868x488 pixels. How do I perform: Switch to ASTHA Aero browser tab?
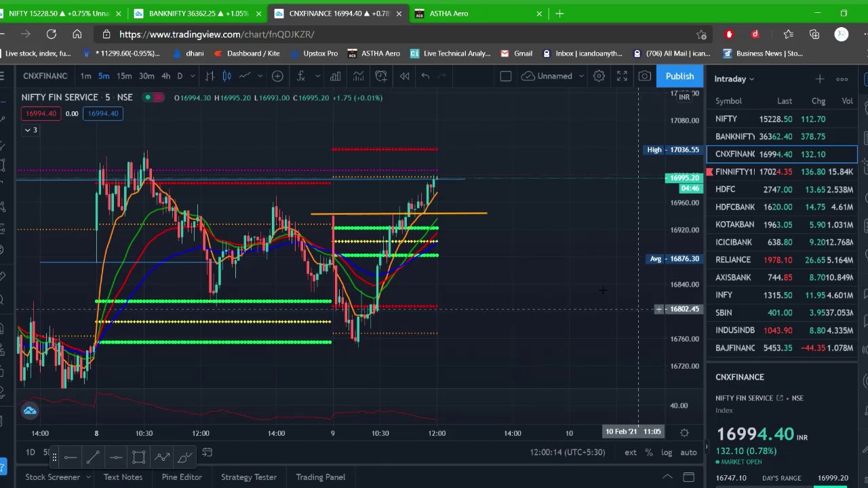tap(478, 14)
